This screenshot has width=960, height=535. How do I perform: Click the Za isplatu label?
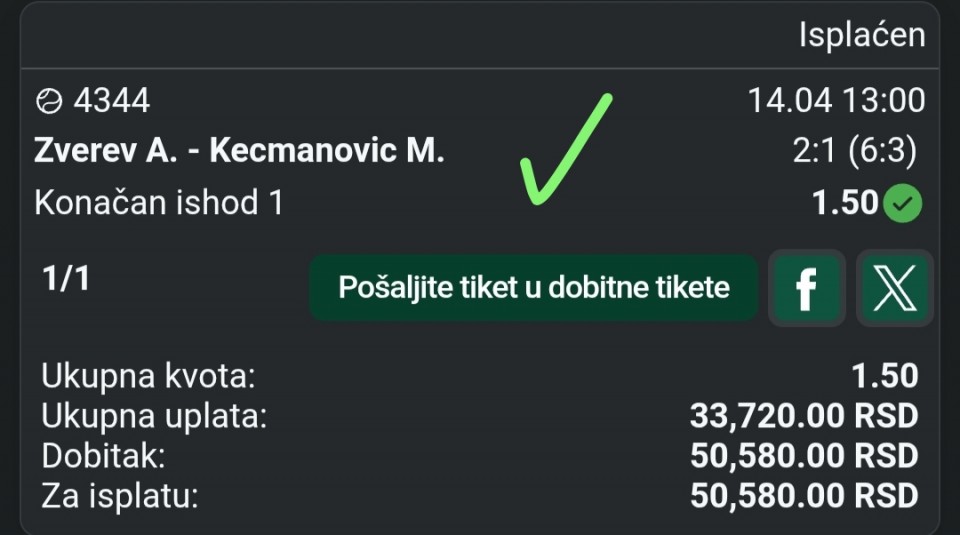[119, 496]
